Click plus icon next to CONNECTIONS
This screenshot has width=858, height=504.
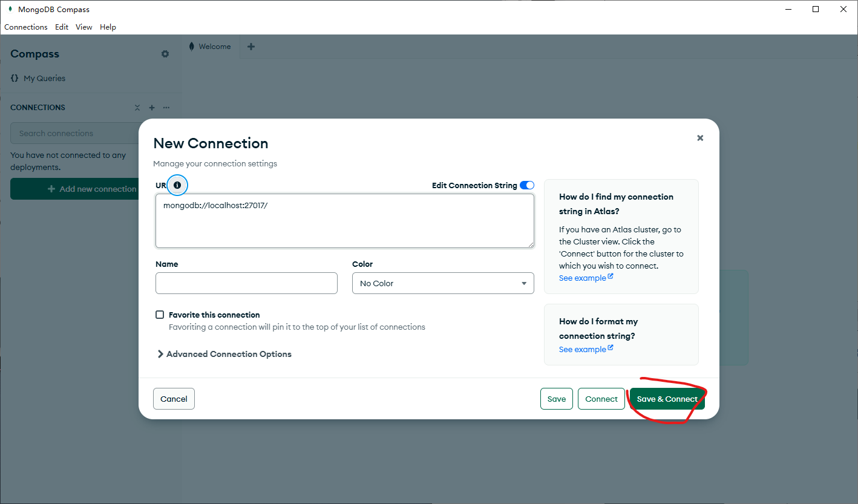click(152, 108)
